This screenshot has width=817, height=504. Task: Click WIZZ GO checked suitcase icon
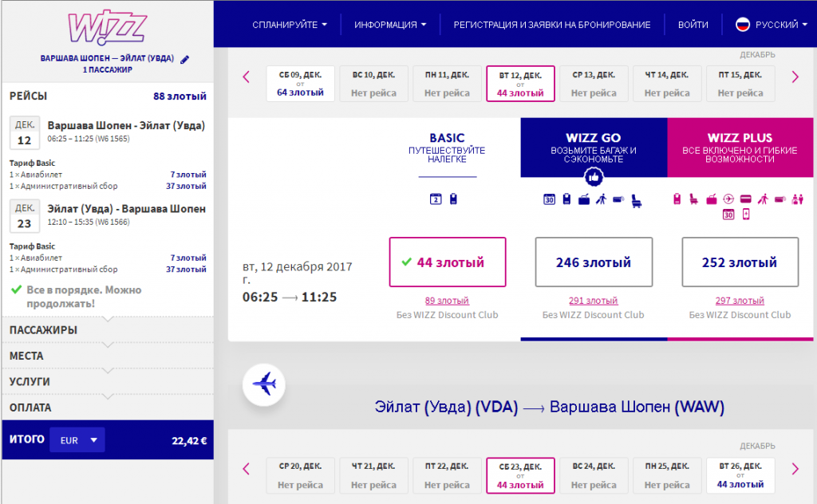584,199
